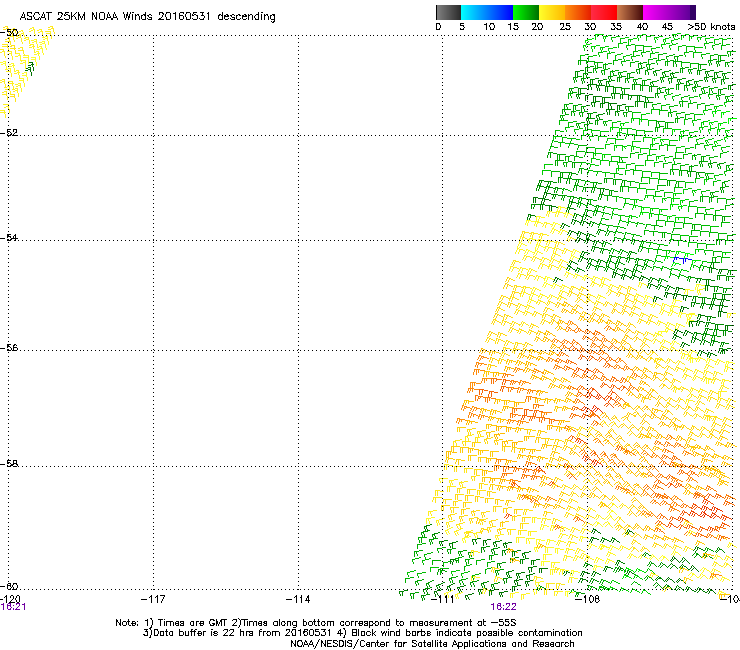740x650 pixels.
Task: Click longitude axis label -114
Action: click(x=298, y=599)
